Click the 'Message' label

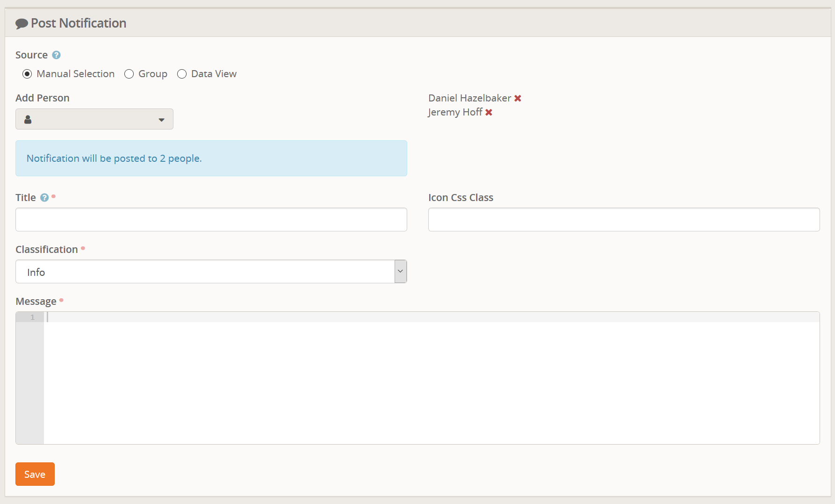point(36,302)
